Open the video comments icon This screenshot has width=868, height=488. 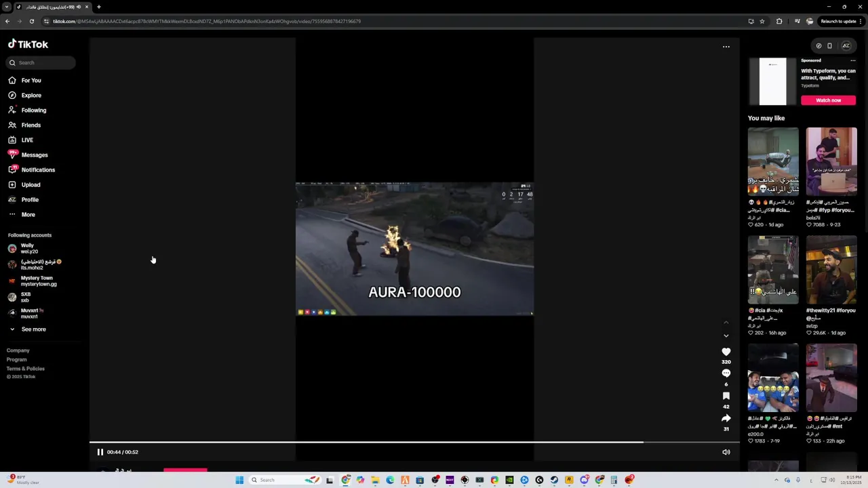click(726, 373)
